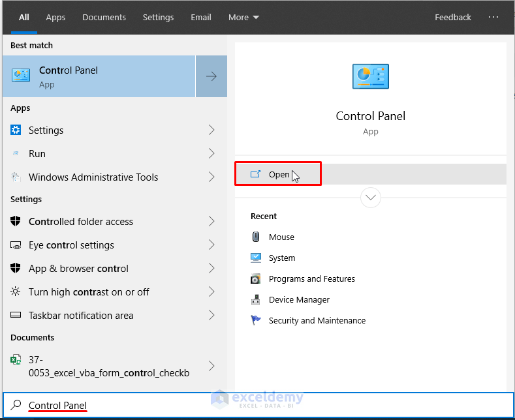Open Device Manager recent item
Image resolution: width=515 pixels, height=420 pixels.
tap(299, 299)
